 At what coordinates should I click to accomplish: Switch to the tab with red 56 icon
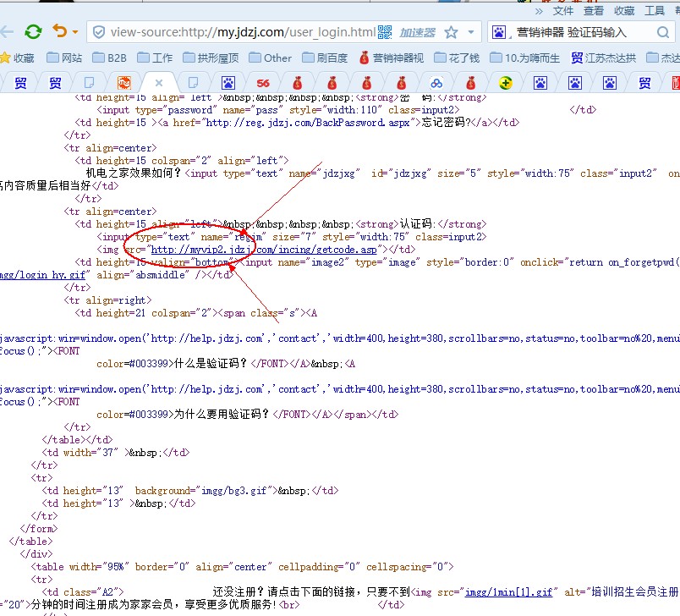click(x=263, y=82)
